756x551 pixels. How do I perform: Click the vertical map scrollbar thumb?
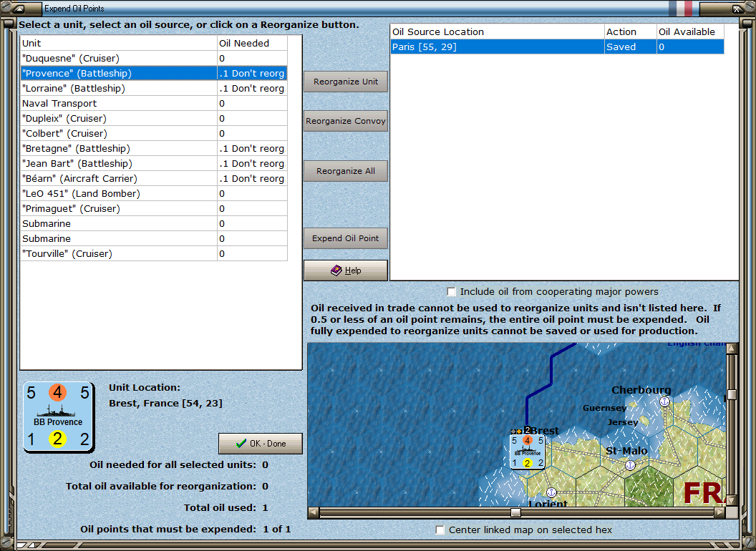732,395
